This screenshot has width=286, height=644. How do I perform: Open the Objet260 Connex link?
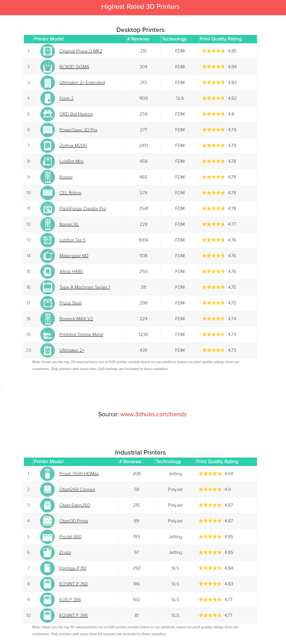click(x=77, y=489)
